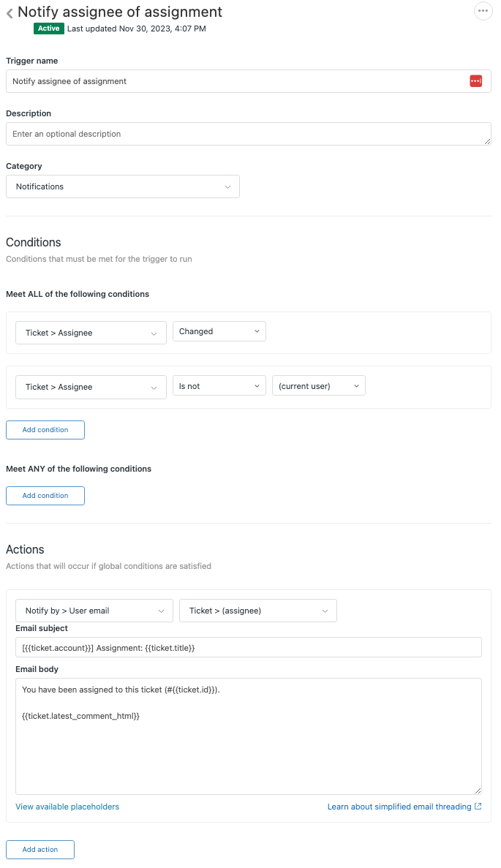
Task: Click the external link icon after email threading link
Action: tap(479, 807)
